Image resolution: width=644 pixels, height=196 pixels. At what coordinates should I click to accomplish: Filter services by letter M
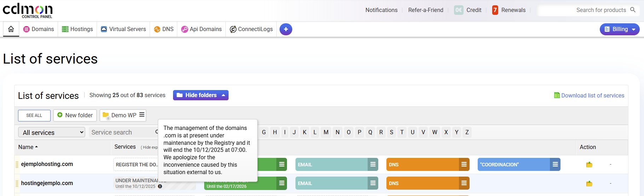click(x=326, y=132)
